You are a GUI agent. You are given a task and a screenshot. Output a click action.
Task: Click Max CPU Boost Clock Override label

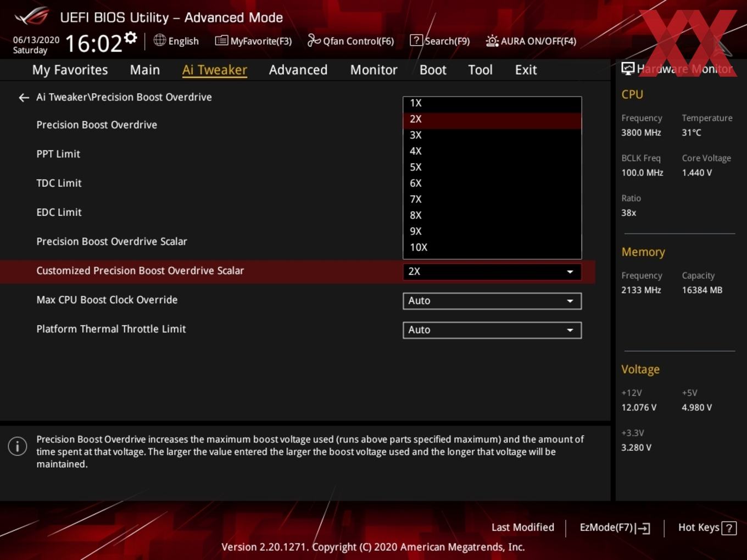point(107,300)
